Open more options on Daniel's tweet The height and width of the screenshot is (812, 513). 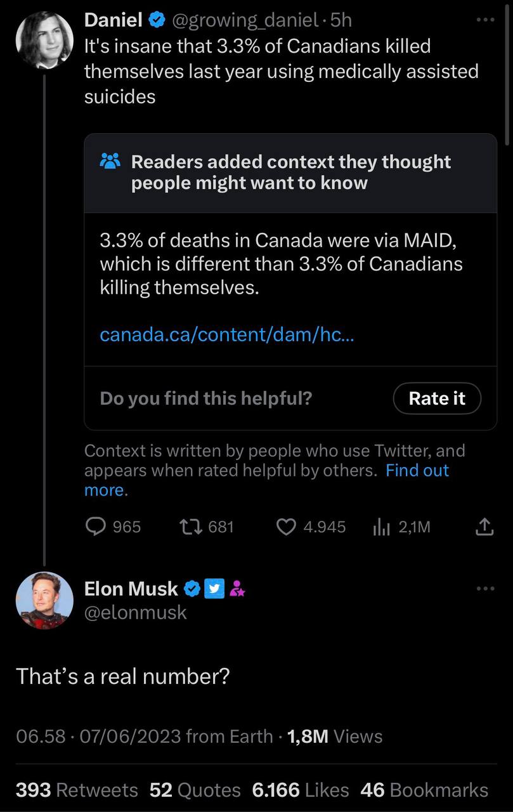point(484,20)
